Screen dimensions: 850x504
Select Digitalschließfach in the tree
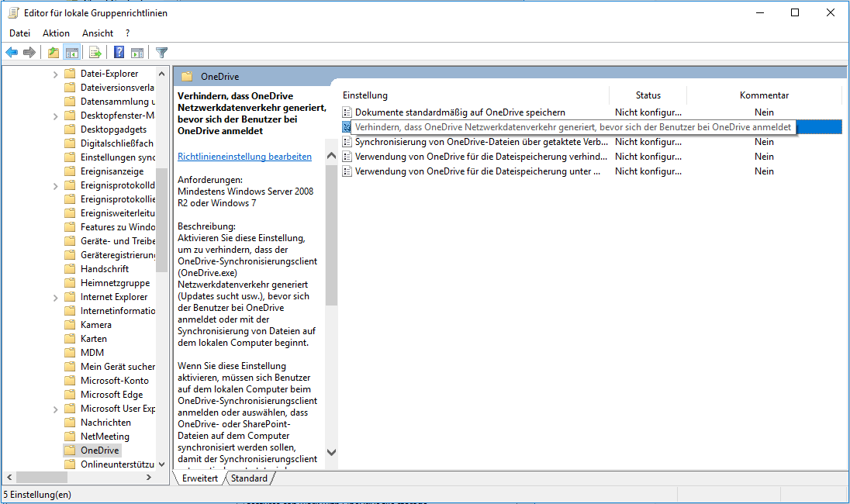tap(116, 143)
